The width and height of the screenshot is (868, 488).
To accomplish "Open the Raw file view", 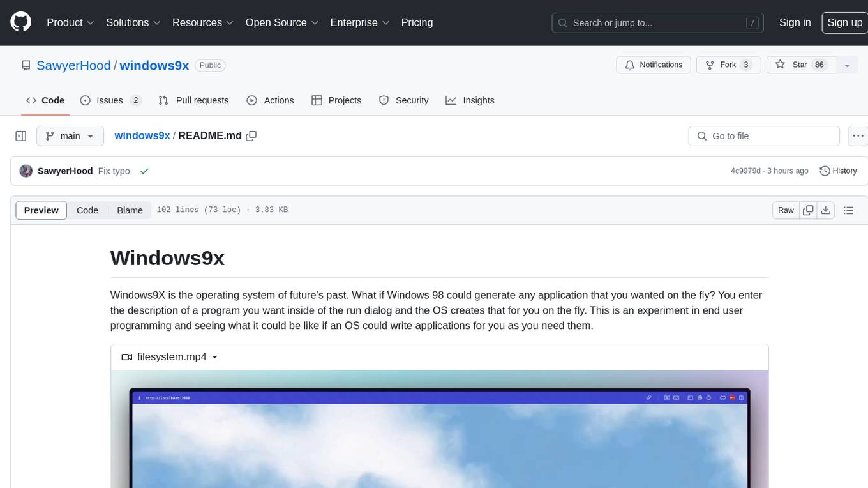I will click(x=786, y=210).
